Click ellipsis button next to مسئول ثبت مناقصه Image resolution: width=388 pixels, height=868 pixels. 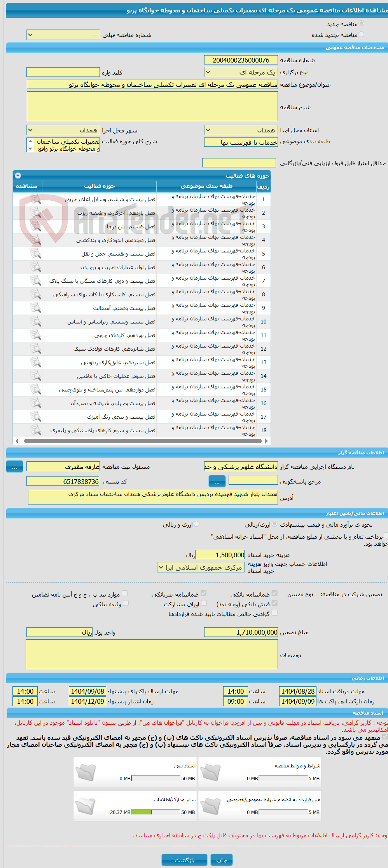[x=14, y=467]
